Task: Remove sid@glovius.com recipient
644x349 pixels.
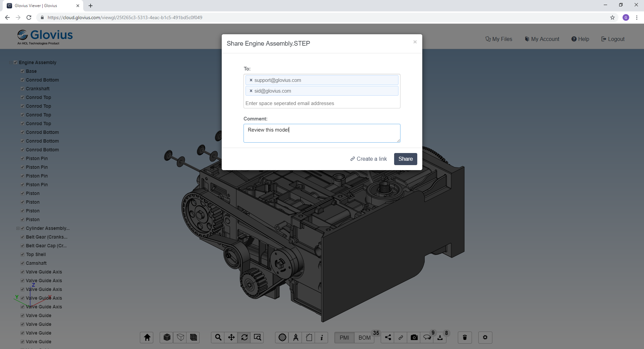Action: tap(251, 91)
